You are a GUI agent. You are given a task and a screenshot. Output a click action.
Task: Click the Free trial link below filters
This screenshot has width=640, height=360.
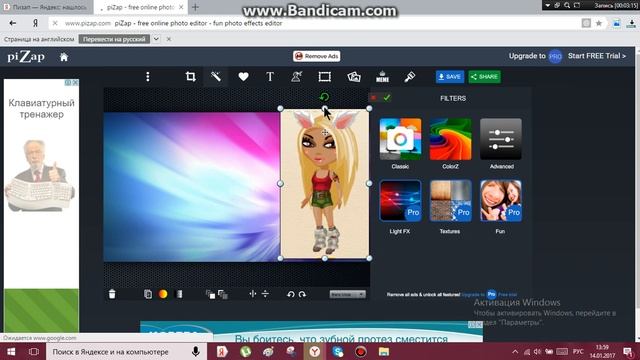(507, 294)
